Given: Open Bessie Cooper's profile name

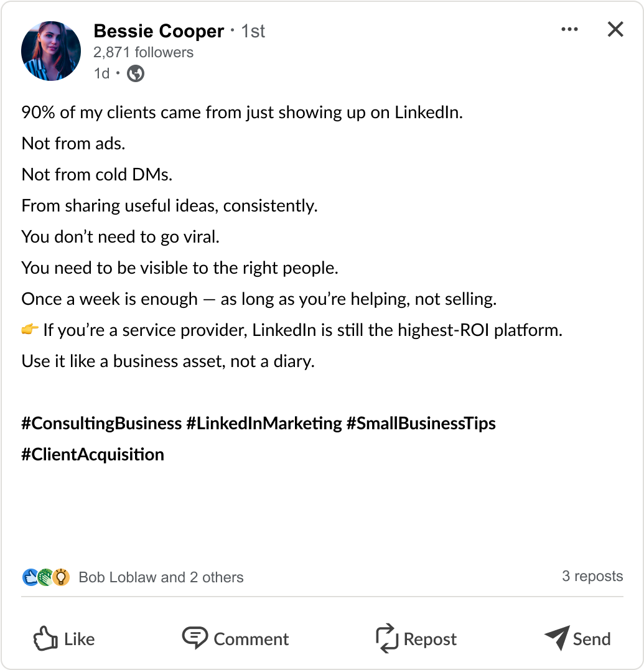Looking at the screenshot, I should point(157,30).
